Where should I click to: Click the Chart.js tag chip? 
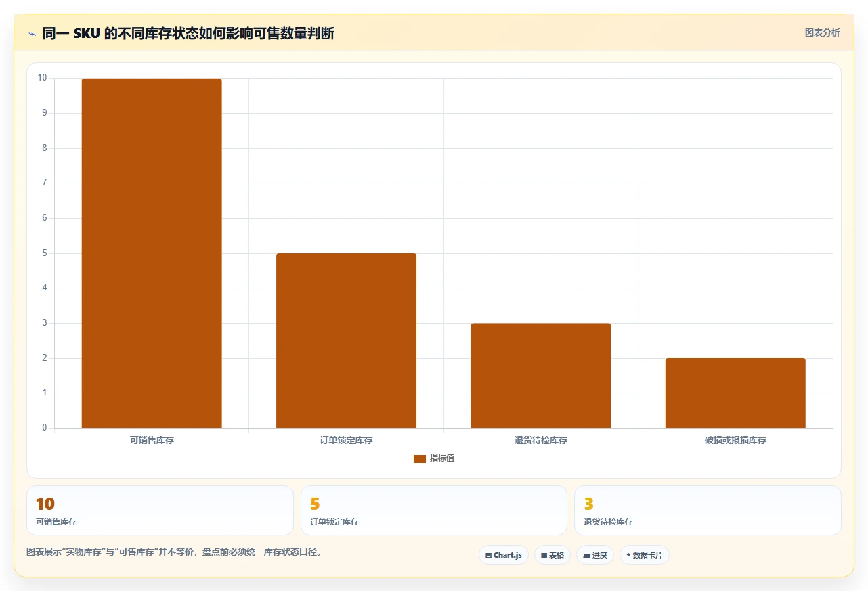click(x=504, y=555)
